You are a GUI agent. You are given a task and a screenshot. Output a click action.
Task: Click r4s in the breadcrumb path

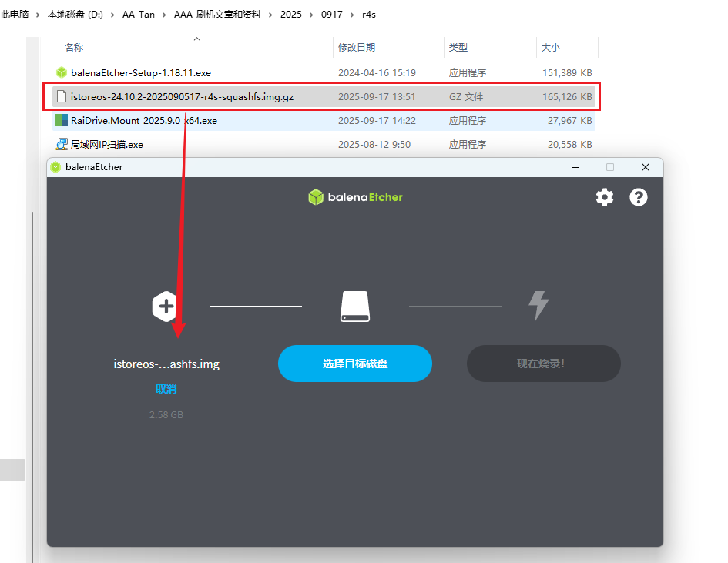(369, 15)
